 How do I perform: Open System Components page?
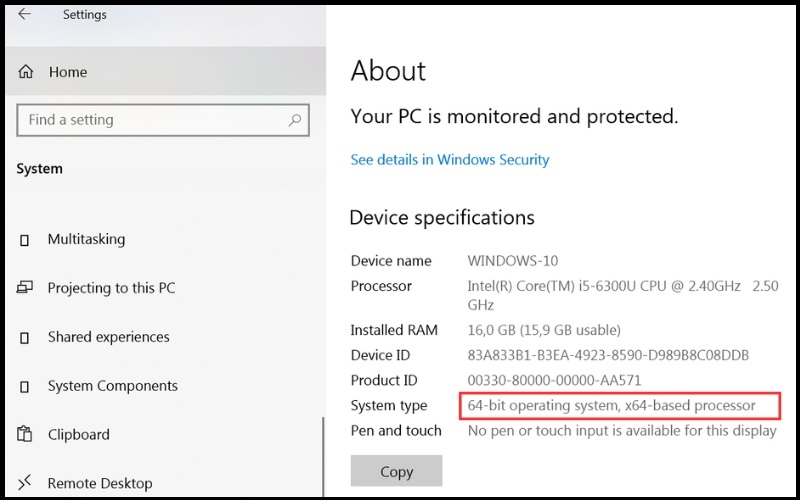click(x=113, y=386)
